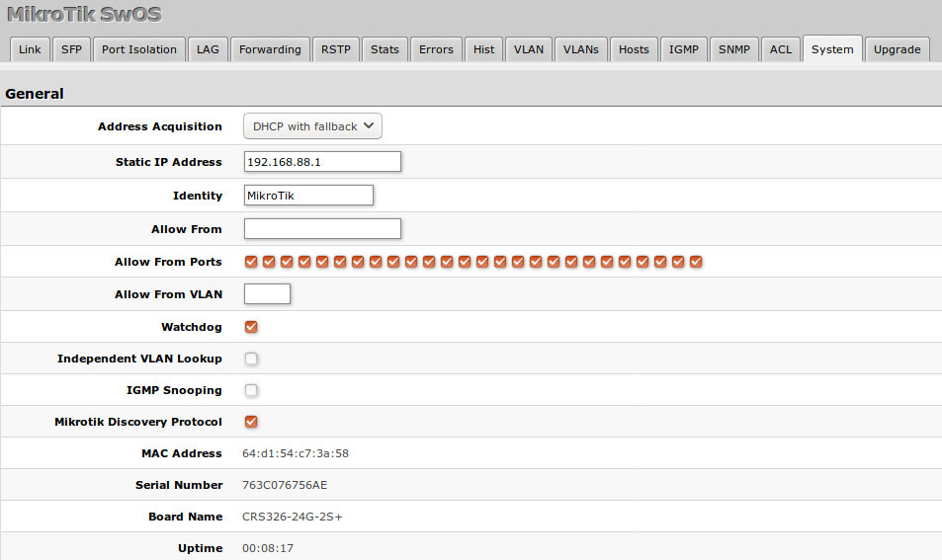This screenshot has width=942, height=560.
Task: Open the Address Acquisition dropdown
Action: [x=312, y=126]
